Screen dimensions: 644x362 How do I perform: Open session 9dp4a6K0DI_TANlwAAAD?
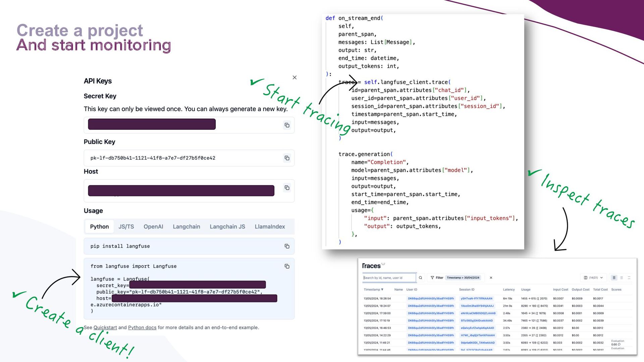[478, 343]
